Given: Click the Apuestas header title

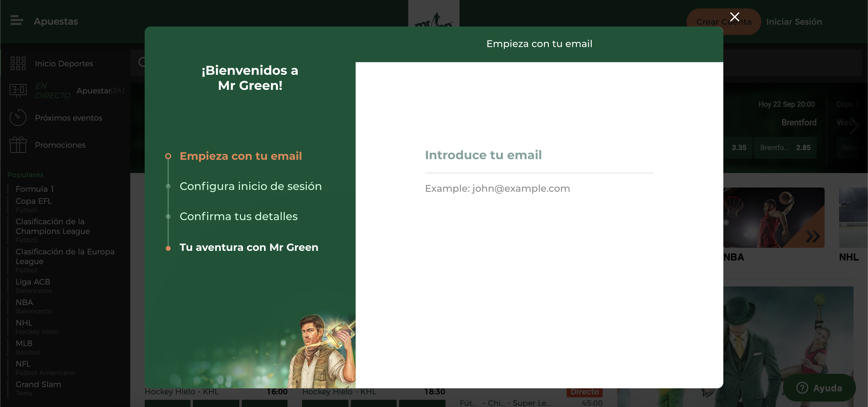Looking at the screenshot, I should point(55,21).
